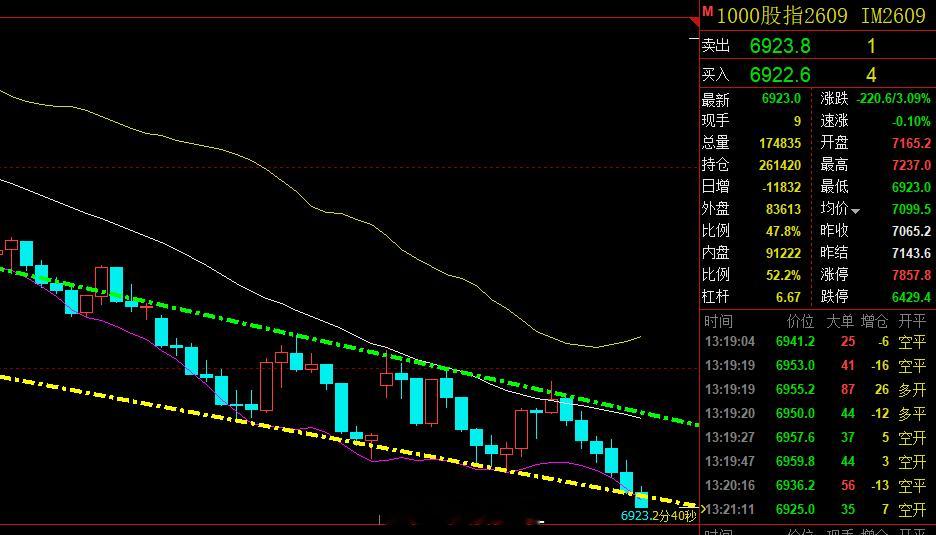
Task: Click the 总量 value 174835
Action: (x=780, y=143)
